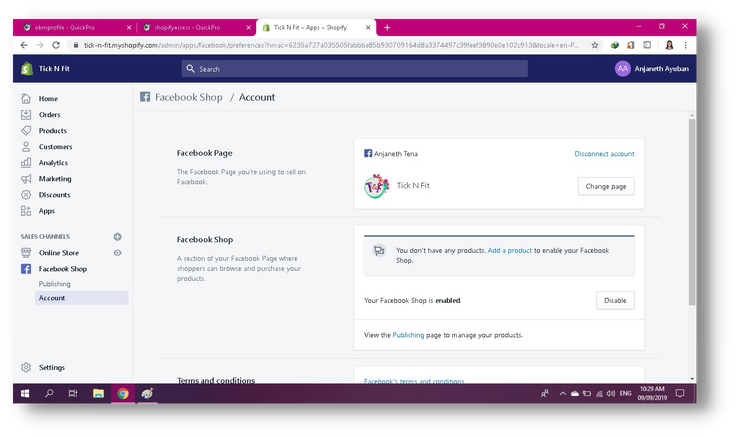Click the tray volume speaker icon
736x437 pixels.
tap(611, 393)
